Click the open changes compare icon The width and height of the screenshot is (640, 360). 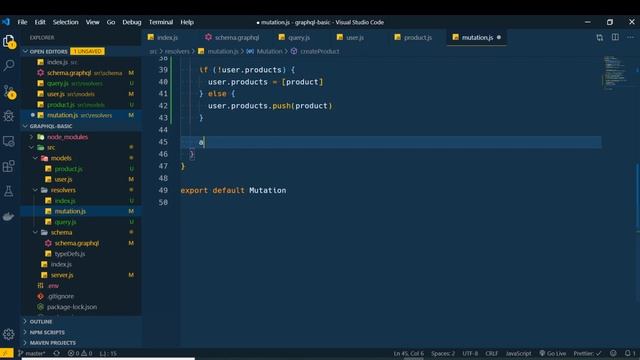coord(599,38)
